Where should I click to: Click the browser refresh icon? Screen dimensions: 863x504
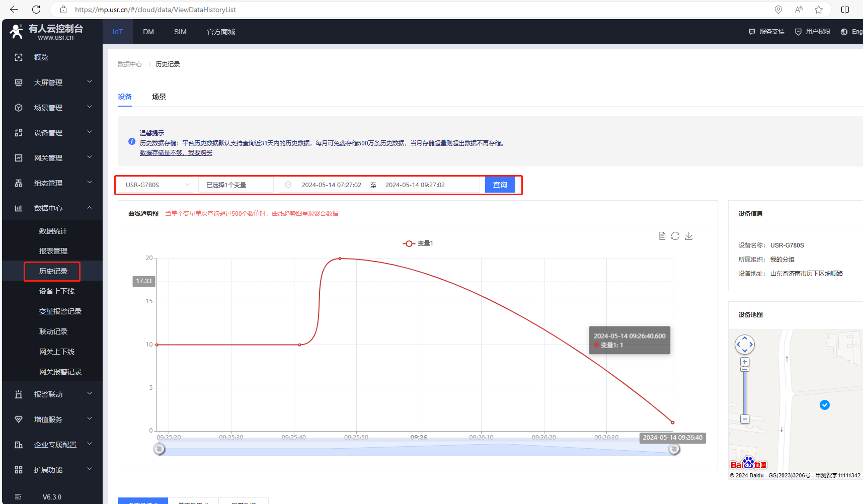tap(36, 10)
